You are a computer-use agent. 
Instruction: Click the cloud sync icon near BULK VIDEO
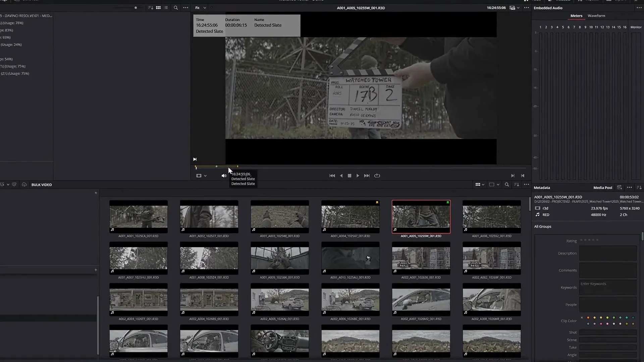[24, 184]
